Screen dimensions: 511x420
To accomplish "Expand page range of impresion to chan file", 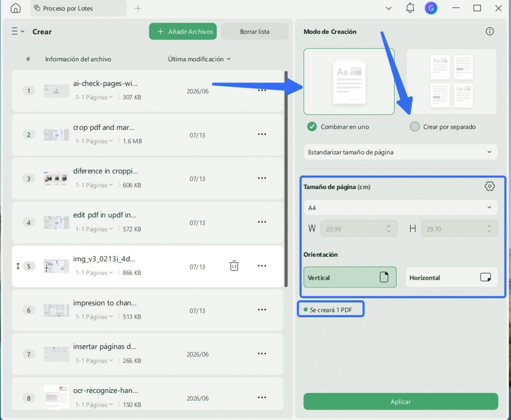I will coord(94,317).
